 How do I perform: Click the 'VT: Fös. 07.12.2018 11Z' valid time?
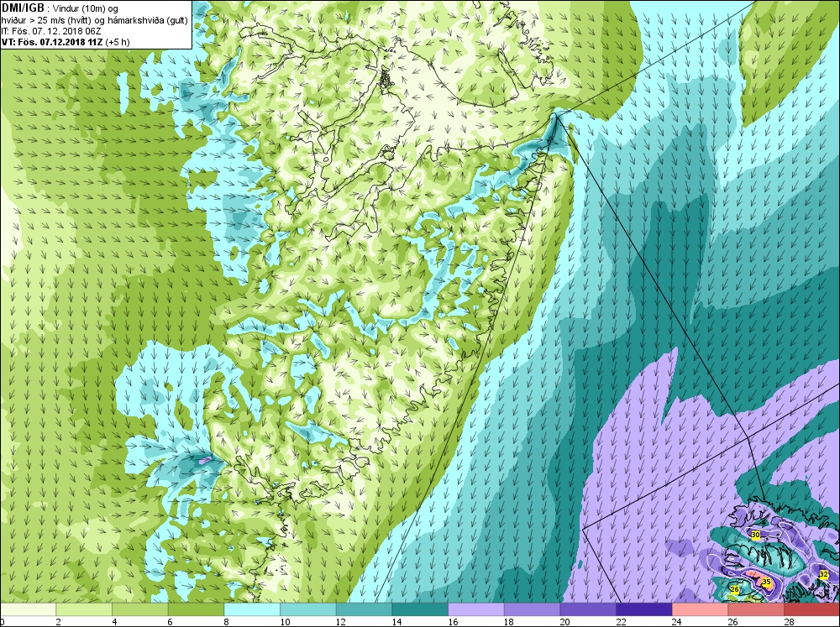52,42
